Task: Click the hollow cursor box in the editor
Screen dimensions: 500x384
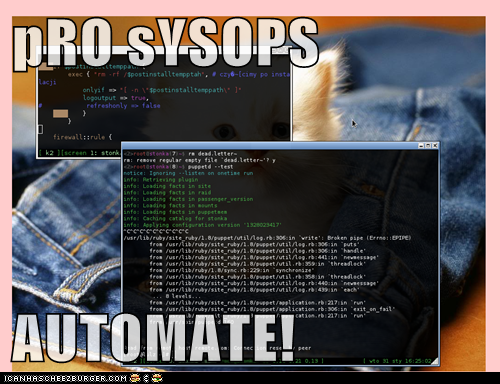Action: click(x=41, y=129)
